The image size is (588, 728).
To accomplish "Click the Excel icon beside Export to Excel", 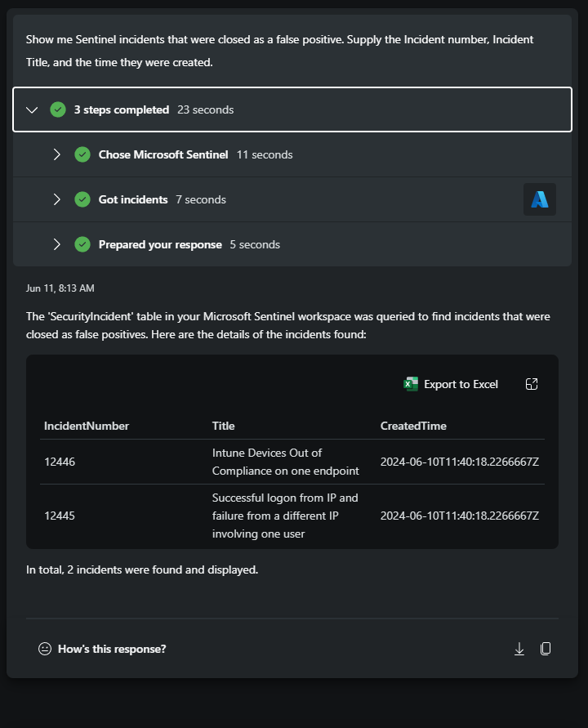I will (x=411, y=385).
